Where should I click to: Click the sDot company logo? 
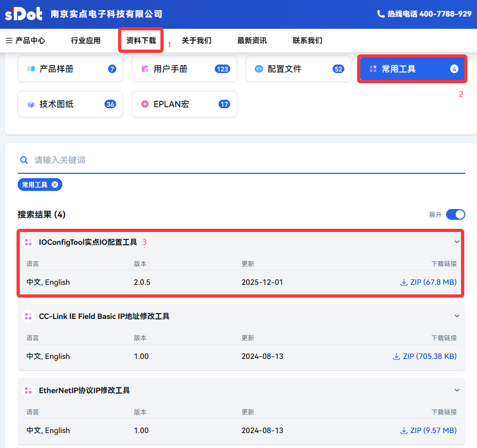(x=23, y=14)
